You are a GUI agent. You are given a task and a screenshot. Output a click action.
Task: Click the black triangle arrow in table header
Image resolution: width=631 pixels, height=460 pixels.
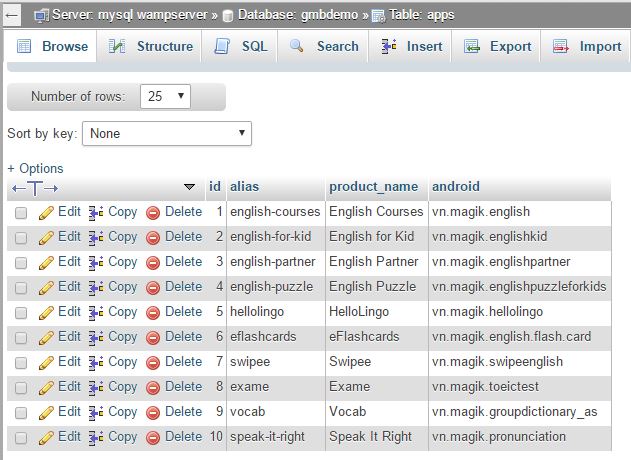pyautogui.click(x=189, y=187)
